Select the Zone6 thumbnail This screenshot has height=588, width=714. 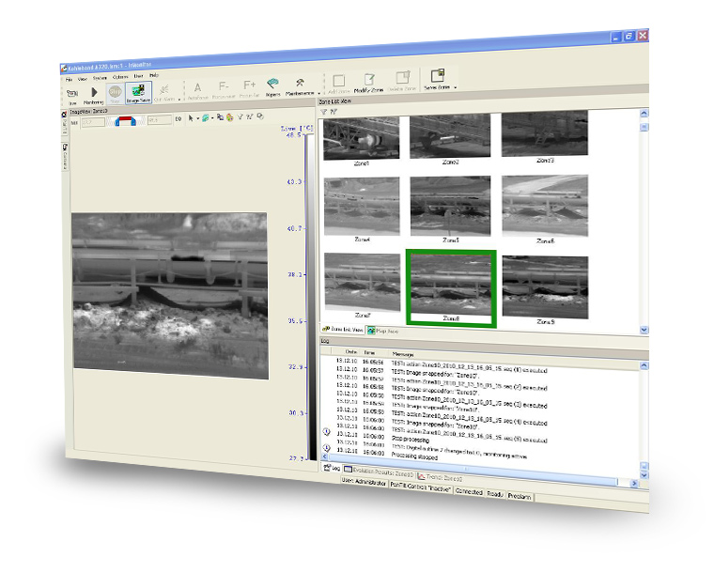pyautogui.click(x=545, y=206)
